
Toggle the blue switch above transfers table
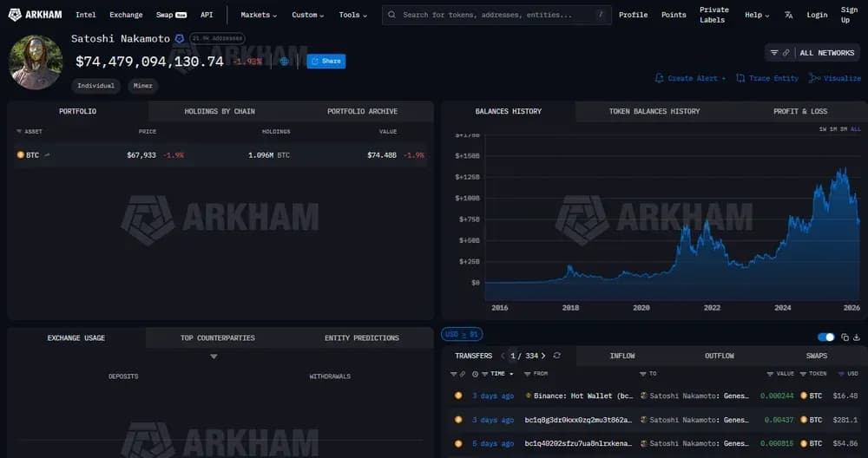[x=825, y=337]
